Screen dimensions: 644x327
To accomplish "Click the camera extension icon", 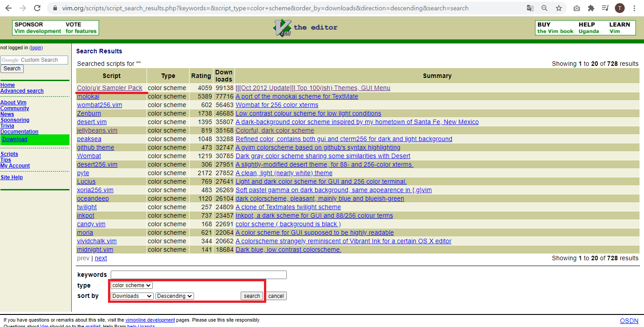I will (x=577, y=8).
